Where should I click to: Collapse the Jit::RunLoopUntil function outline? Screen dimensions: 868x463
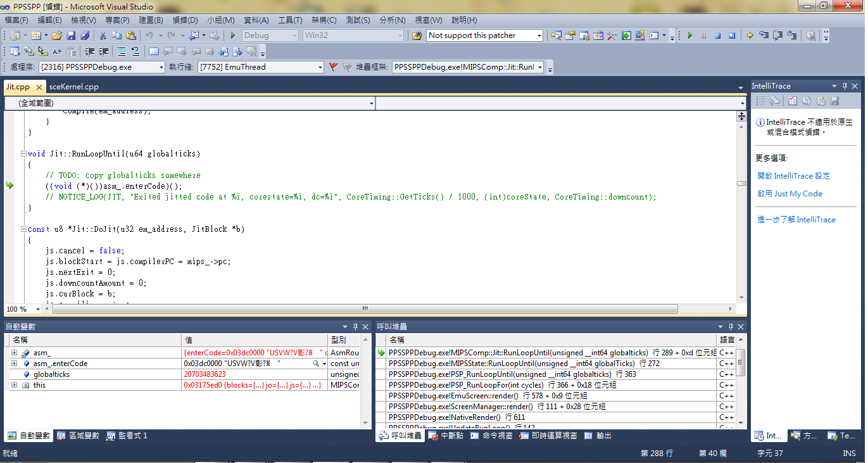click(23, 154)
